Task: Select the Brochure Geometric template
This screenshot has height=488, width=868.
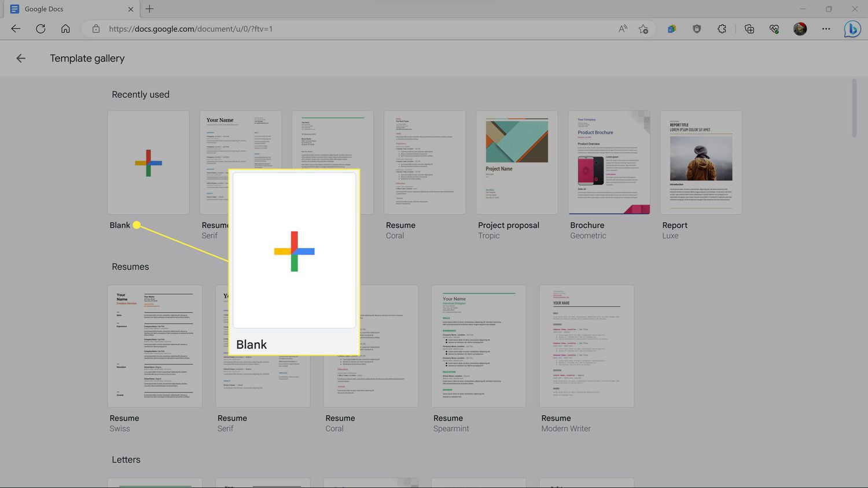Action: [x=609, y=162]
